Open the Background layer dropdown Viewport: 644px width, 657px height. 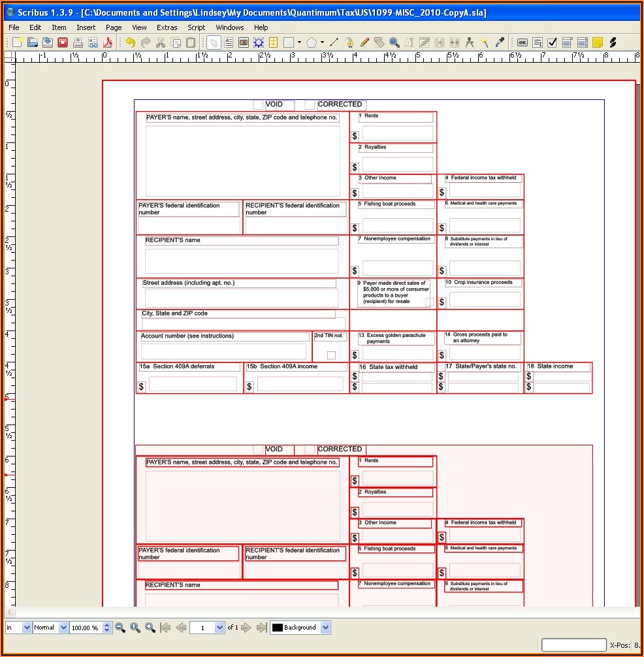coord(325,628)
